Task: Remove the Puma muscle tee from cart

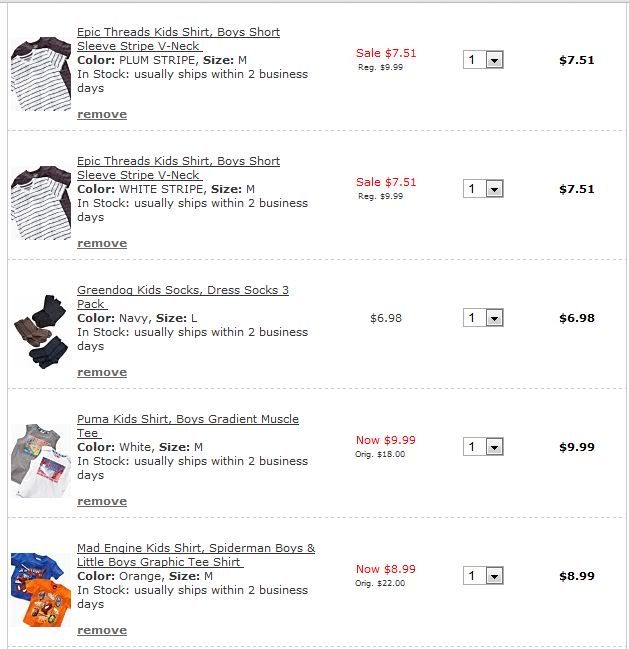Action: [x=102, y=501]
